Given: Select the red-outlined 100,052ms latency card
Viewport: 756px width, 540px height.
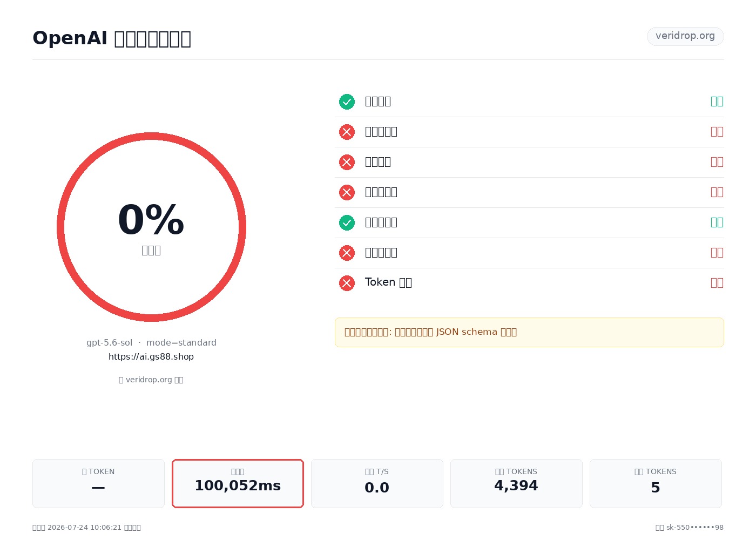Looking at the screenshot, I should click(238, 483).
